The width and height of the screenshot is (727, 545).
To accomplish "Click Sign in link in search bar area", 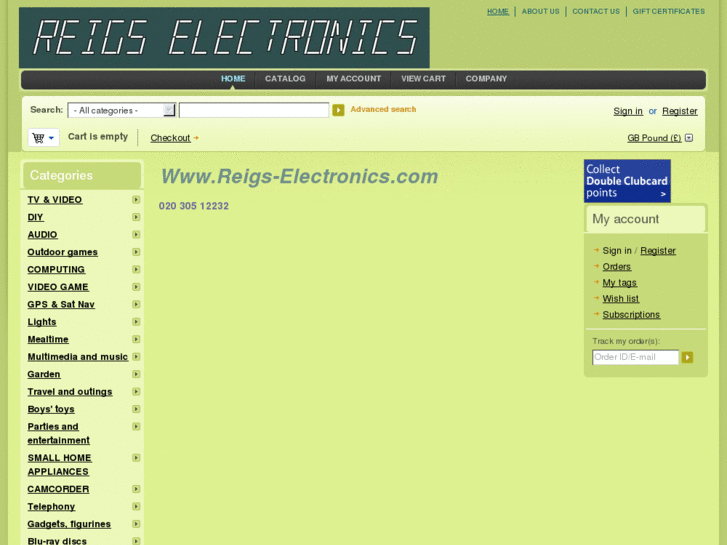I will [628, 111].
